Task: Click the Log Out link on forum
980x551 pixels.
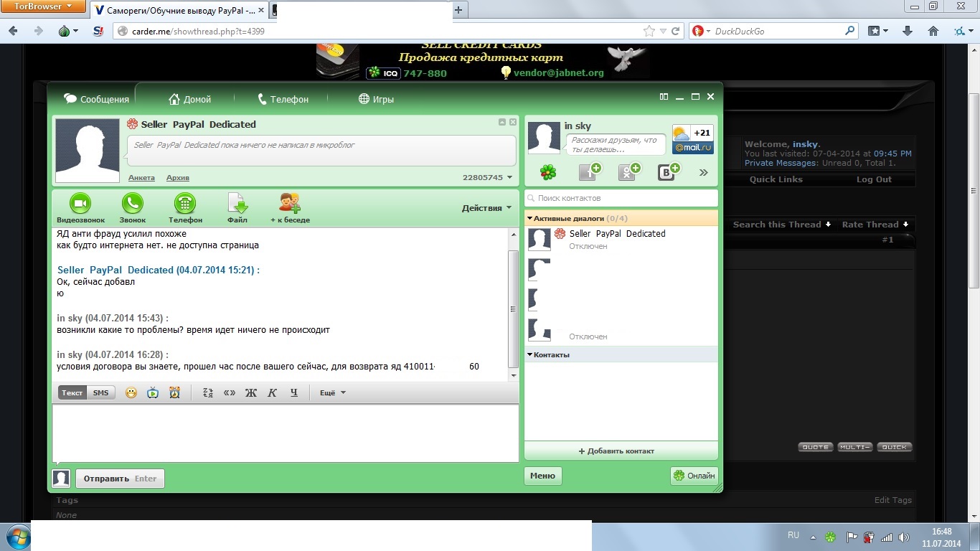Action: (874, 179)
